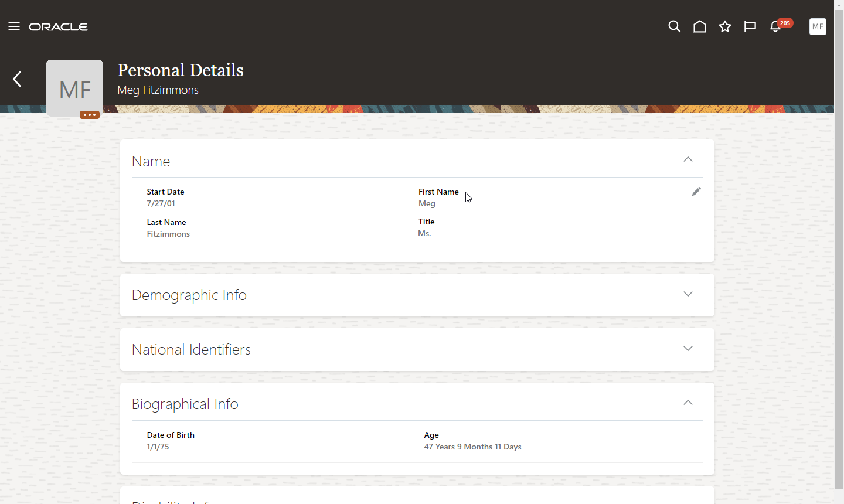
Task: Open Favorites star icon
Action: click(725, 26)
